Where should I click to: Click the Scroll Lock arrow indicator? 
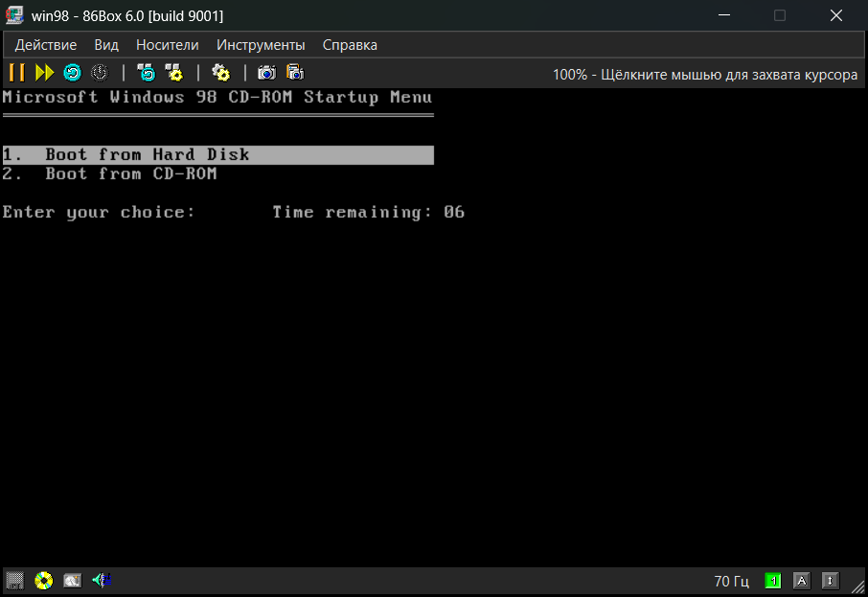coord(830,581)
